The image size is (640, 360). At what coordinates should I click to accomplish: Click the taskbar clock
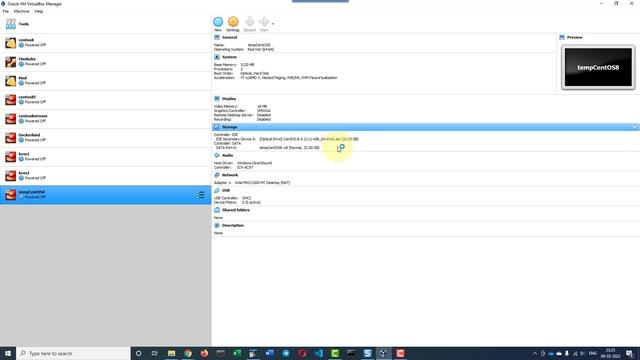pos(611,353)
